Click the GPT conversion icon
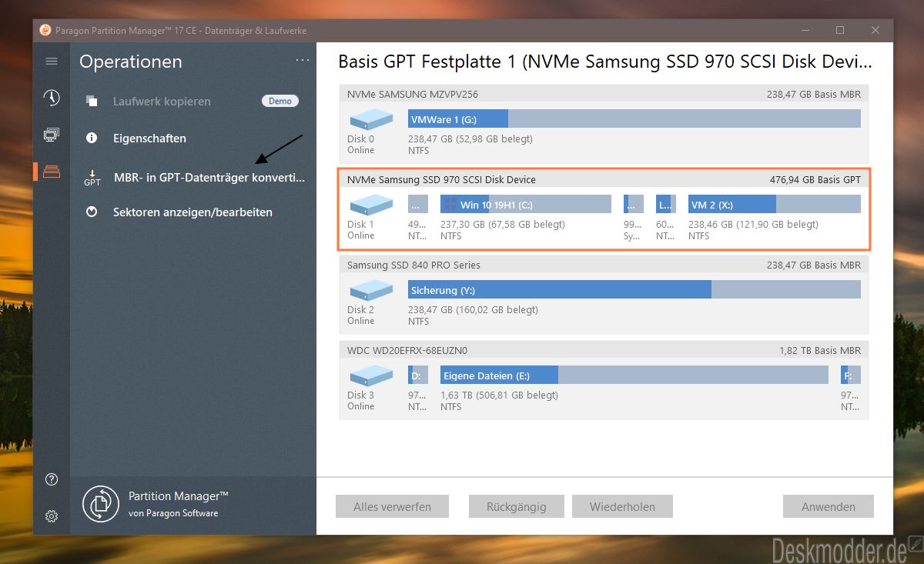The width and height of the screenshot is (924, 564). (x=92, y=178)
